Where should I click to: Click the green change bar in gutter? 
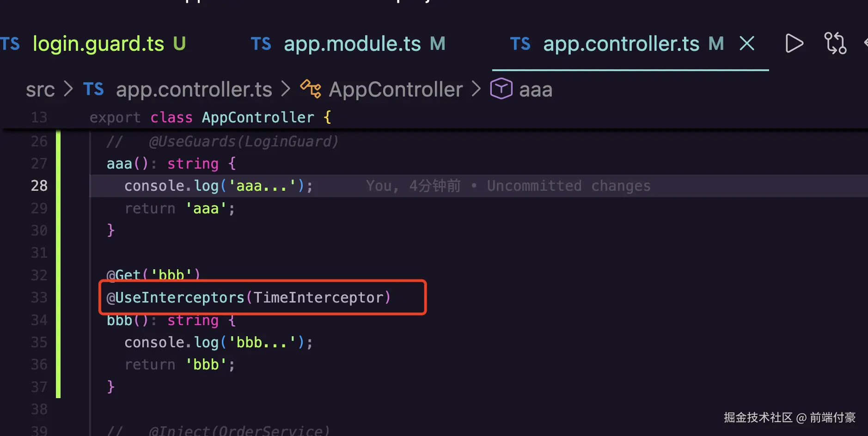tap(58, 264)
